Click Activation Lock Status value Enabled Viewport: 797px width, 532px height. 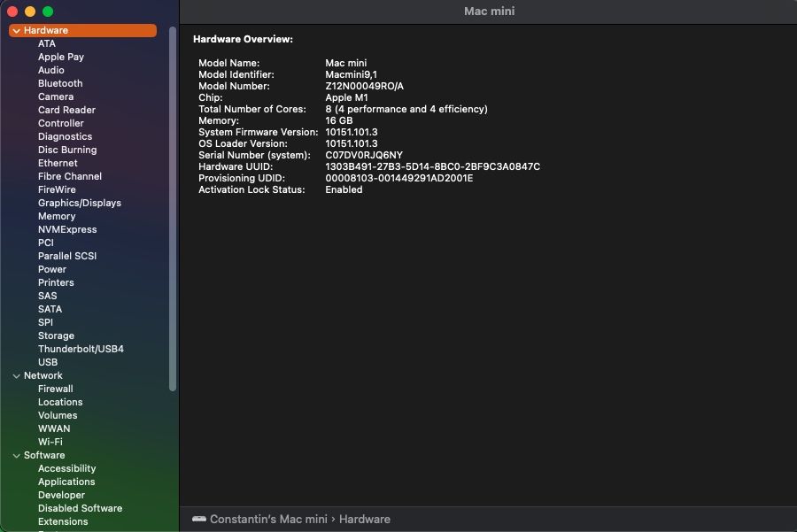(344, 189)
